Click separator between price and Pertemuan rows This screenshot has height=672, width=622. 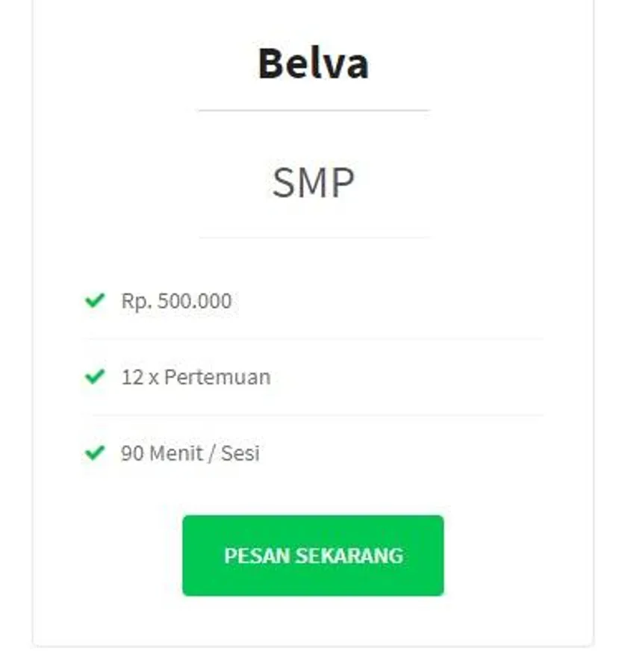[x=313, y=339]
